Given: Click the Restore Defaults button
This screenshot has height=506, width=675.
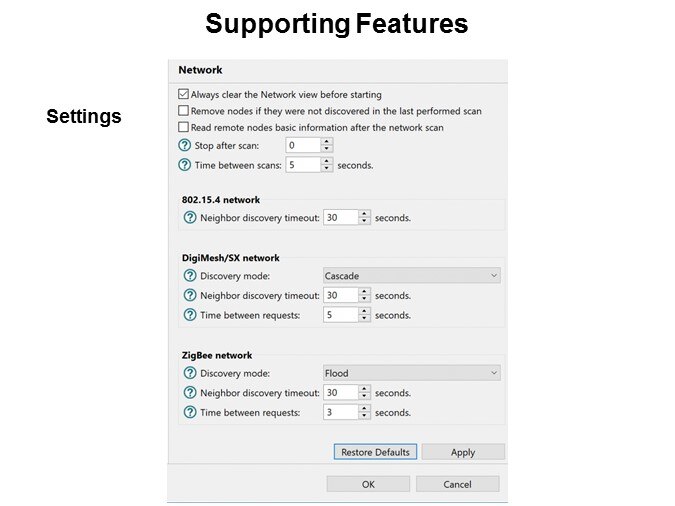Looking at the screenshot, I should pos(375,452).
